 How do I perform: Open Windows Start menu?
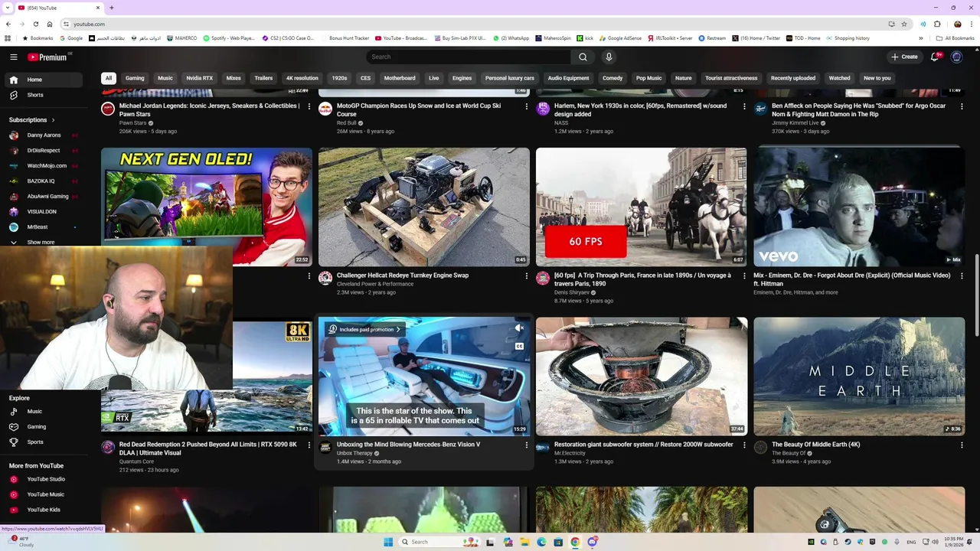(388, 542)
